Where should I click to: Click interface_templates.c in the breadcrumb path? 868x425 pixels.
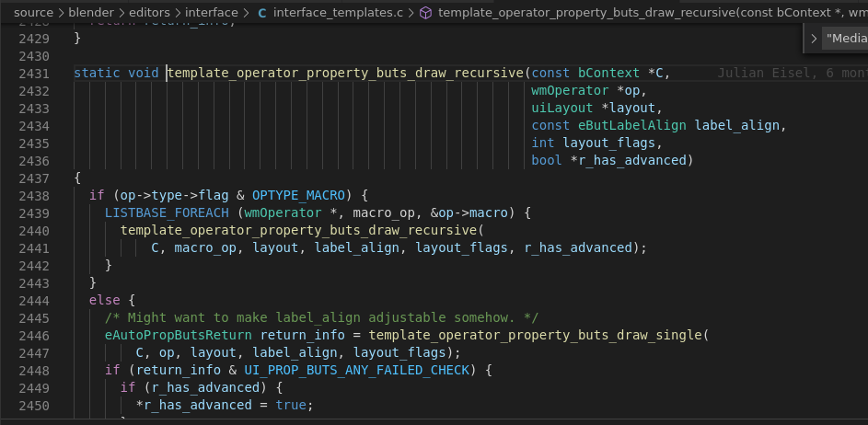[338, 12]
